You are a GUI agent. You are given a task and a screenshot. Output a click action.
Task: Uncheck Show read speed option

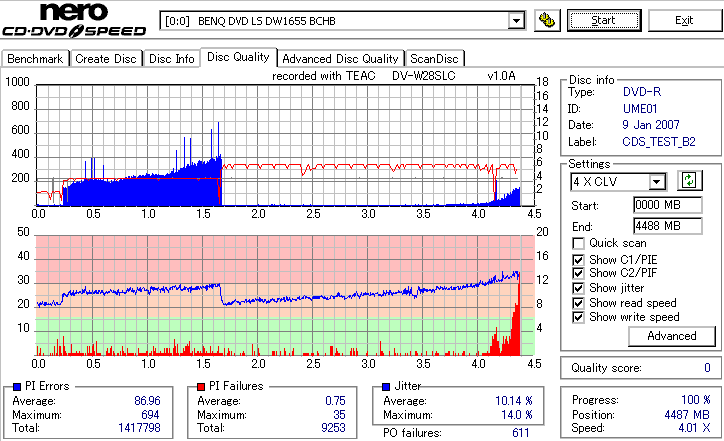[578, 303]
